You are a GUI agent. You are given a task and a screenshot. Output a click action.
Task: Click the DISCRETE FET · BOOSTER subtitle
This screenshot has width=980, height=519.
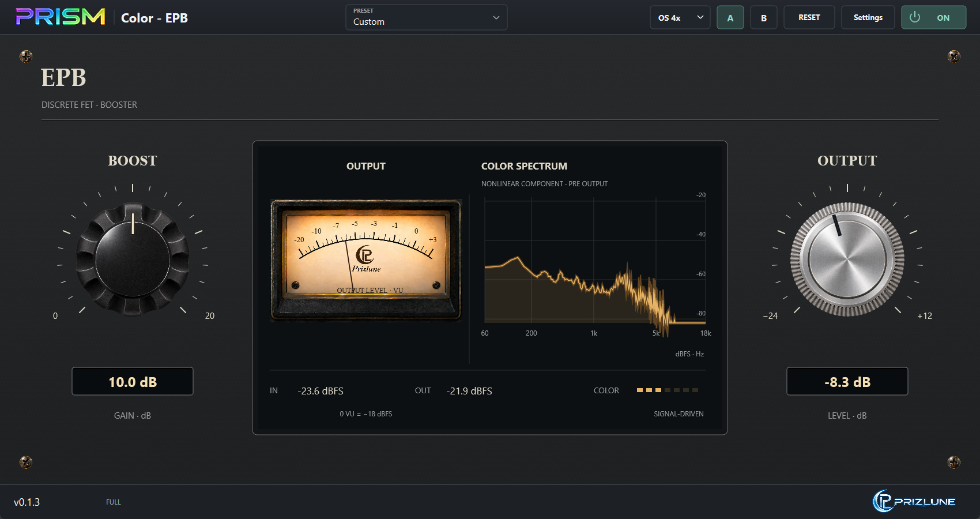pyautogui.click(x=89, y=105)
